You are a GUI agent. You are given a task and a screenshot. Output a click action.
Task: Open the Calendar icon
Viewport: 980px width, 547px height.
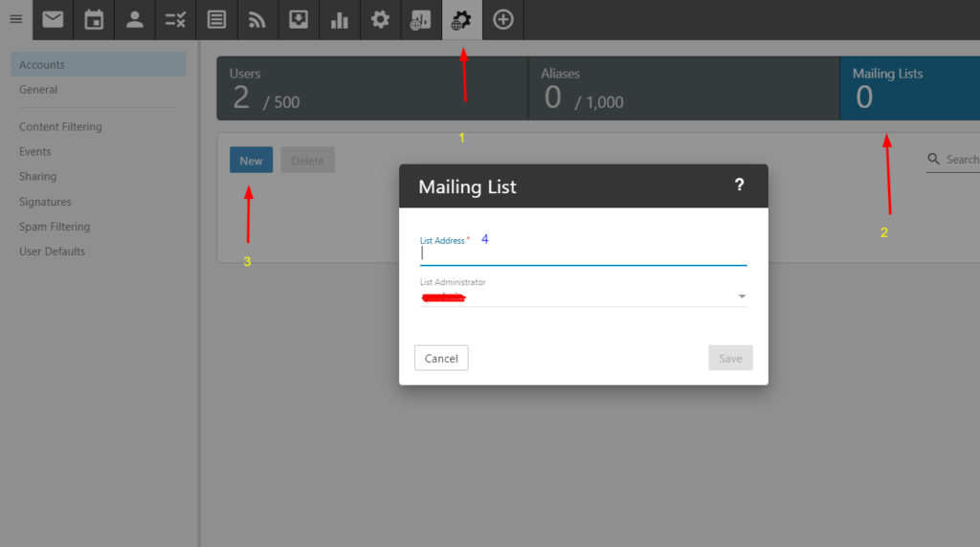(94, 19)
